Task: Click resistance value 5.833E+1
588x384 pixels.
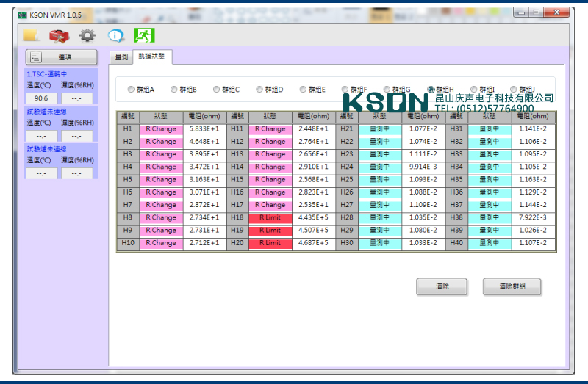Action: 205,129
